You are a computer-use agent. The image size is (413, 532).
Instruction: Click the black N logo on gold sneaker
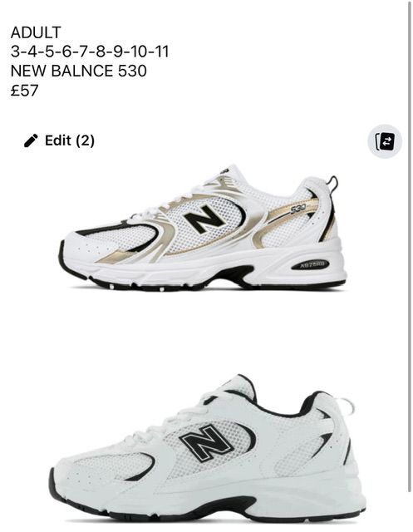click(204, 219)
